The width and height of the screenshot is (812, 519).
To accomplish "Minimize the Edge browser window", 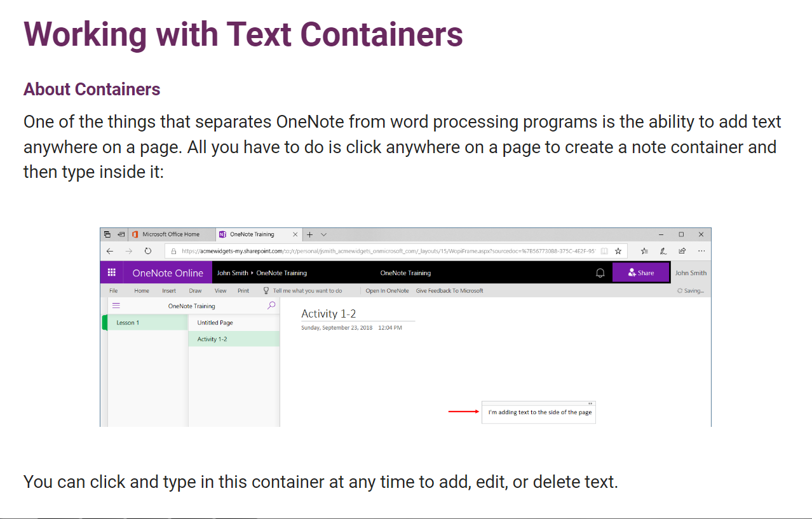I will tap(661, 234).
